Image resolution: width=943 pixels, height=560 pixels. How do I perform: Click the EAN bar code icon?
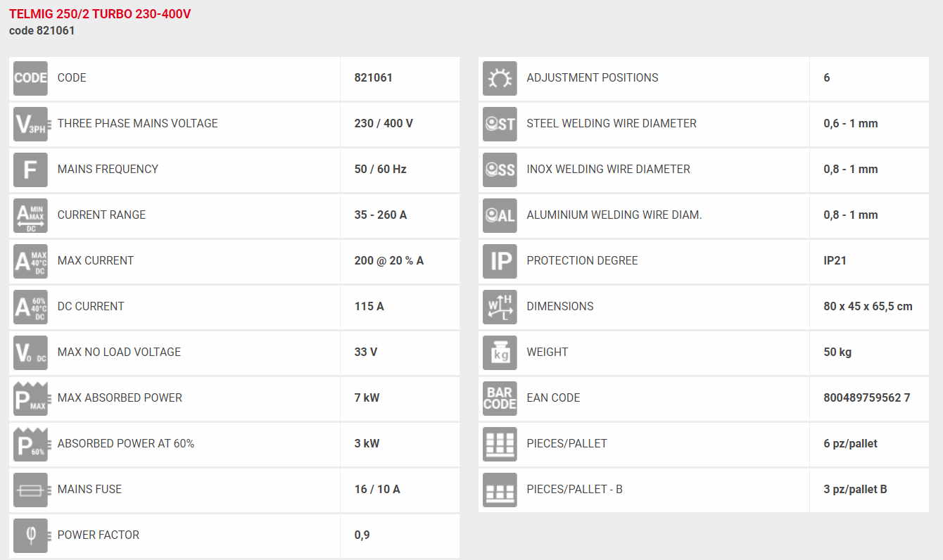pyautogui.click(x=500, y=398)
